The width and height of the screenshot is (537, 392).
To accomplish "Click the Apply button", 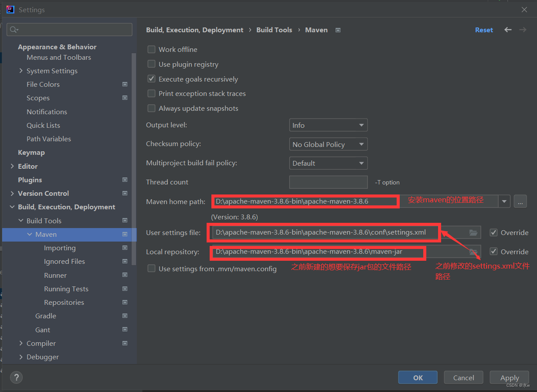I will coord(510,378).
